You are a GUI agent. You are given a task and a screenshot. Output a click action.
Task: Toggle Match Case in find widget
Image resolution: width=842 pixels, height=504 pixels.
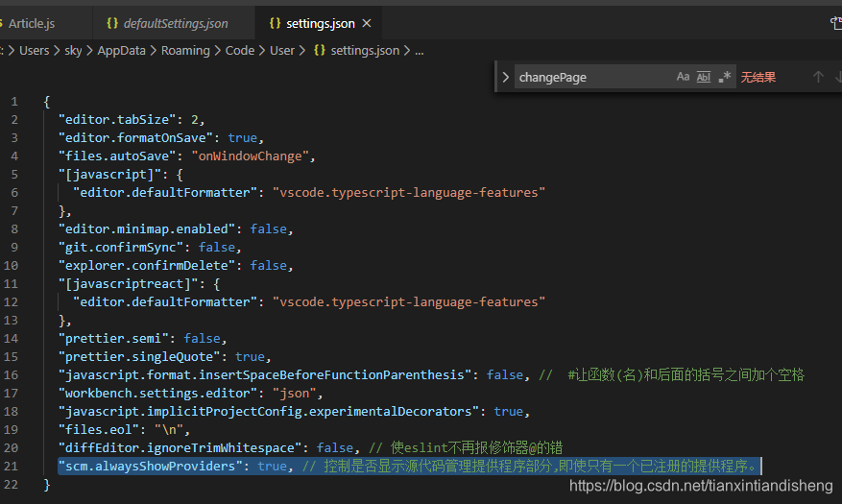coord(683,77)
